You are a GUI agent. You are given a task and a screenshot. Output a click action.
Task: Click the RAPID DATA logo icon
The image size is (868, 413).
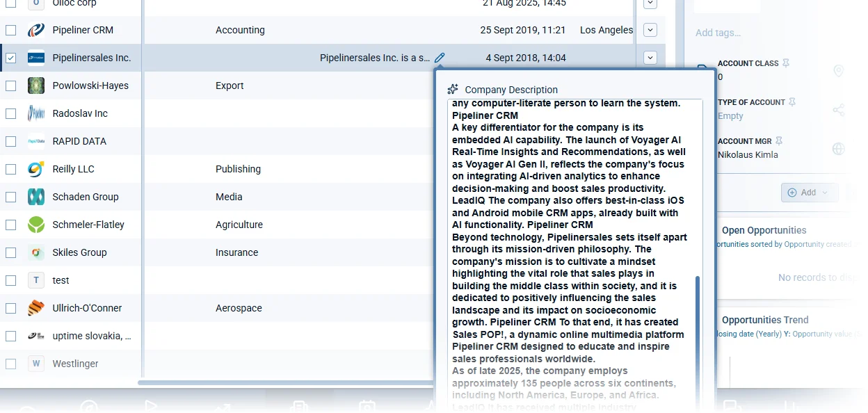36,141
